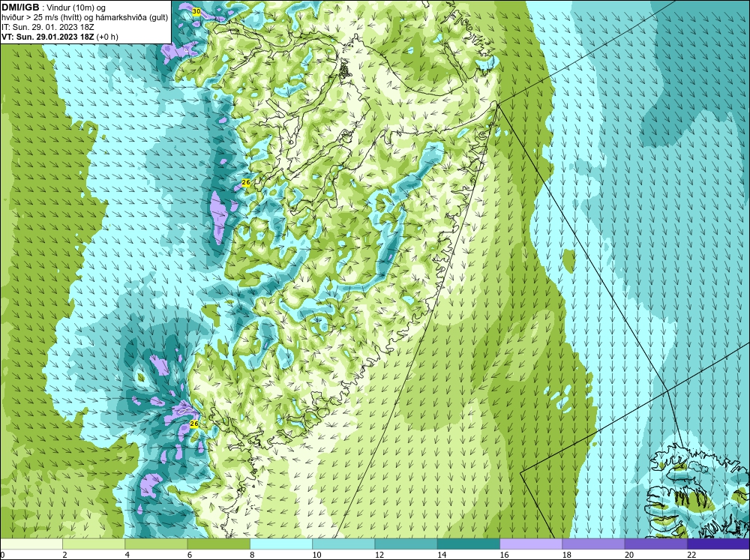Image resolution: width=750 pixels, height=560 pixels.
Task: Click the legend scale value 10
Action: (316, 555)
